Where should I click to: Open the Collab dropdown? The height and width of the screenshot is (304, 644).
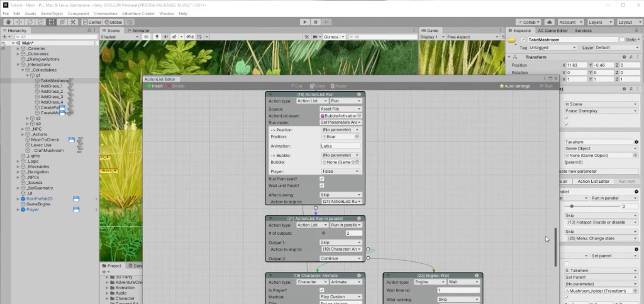530,22
